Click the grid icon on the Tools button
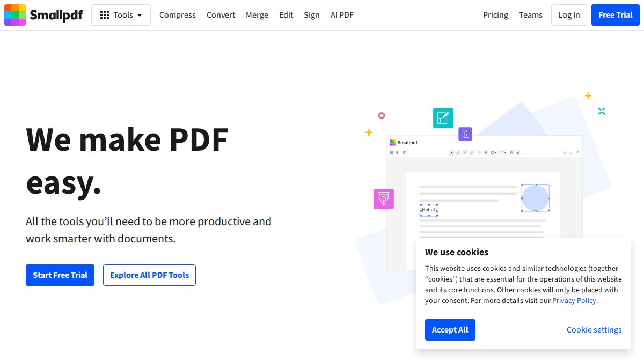The width and height of the screenshot is (644, 362). tap(105, 15)
